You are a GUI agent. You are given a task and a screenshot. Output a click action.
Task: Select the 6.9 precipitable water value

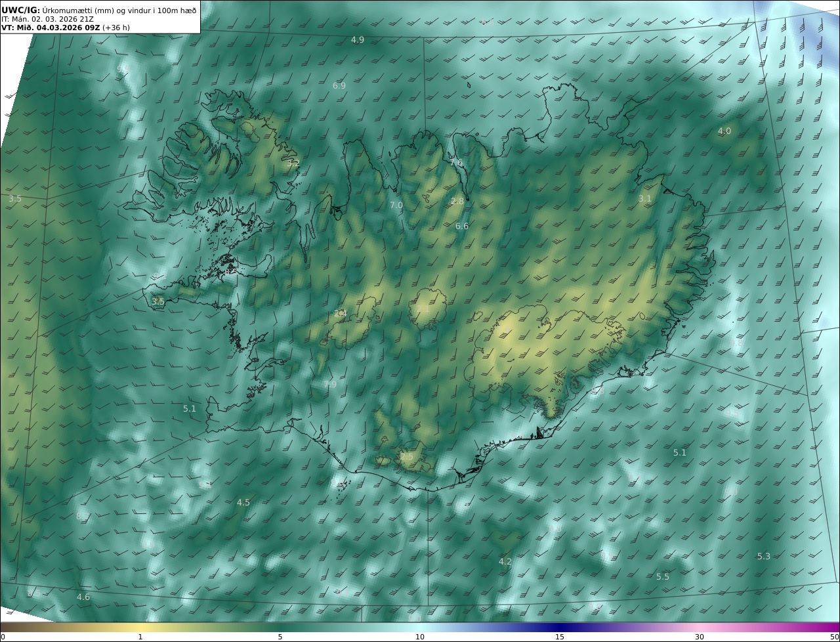click(x=339, y=86)
